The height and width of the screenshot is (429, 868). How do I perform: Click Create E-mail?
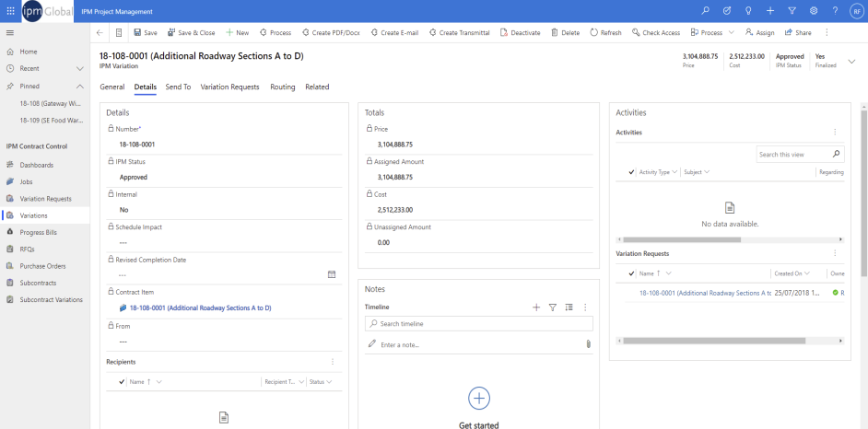(x=394, y=32)
